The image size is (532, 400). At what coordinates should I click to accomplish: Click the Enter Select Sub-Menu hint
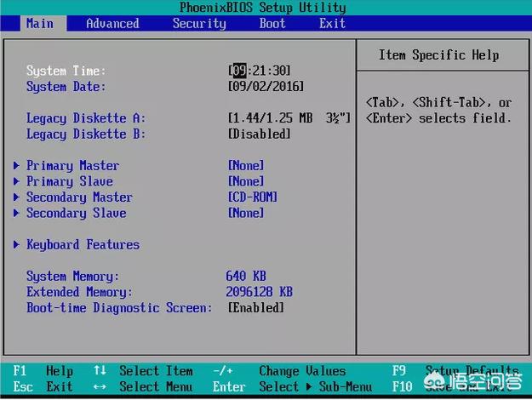point(293,386)
